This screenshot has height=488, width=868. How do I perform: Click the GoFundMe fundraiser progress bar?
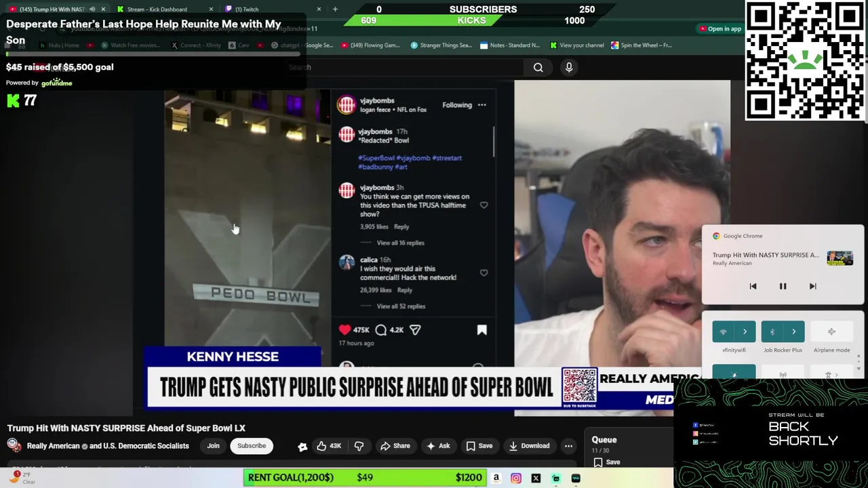pos(153,54)
